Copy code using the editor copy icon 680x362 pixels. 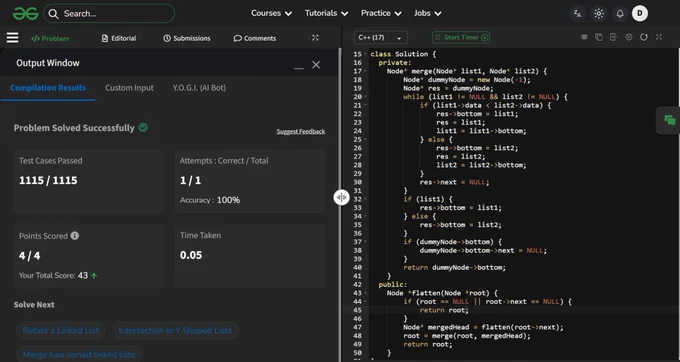599,37
